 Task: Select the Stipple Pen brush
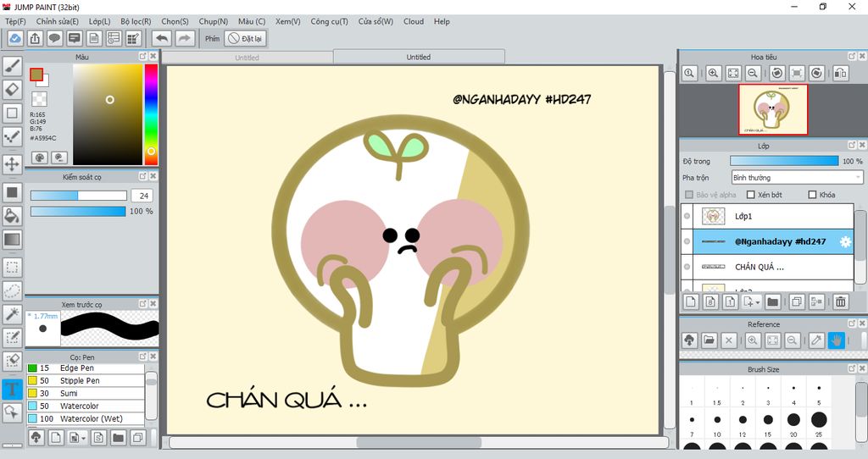click(x=86, y=381)
